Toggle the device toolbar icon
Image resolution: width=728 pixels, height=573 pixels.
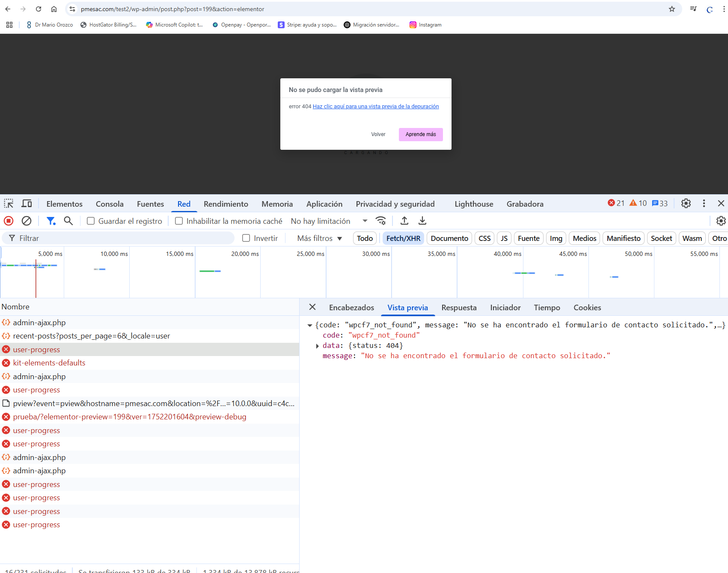(27, 204)
